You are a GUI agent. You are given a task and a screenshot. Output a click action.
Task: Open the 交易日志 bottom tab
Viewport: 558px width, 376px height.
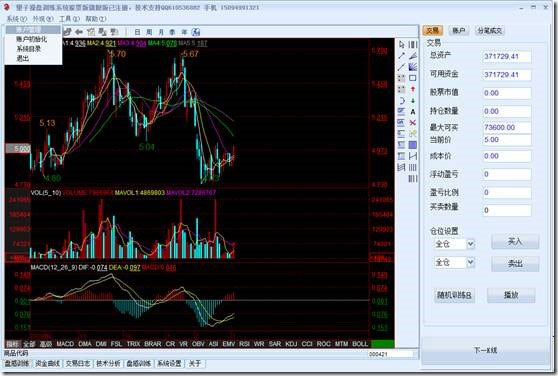78,364
